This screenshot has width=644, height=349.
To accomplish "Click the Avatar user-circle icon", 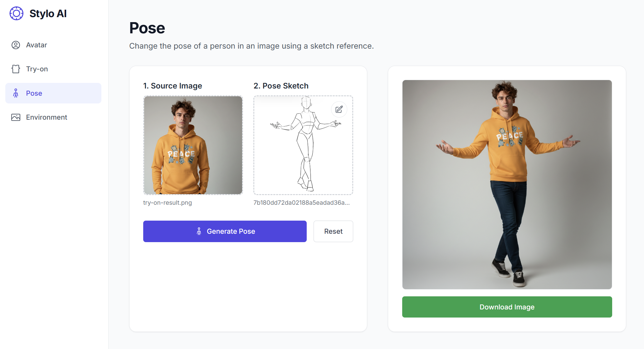I will (x=16, y=45).
